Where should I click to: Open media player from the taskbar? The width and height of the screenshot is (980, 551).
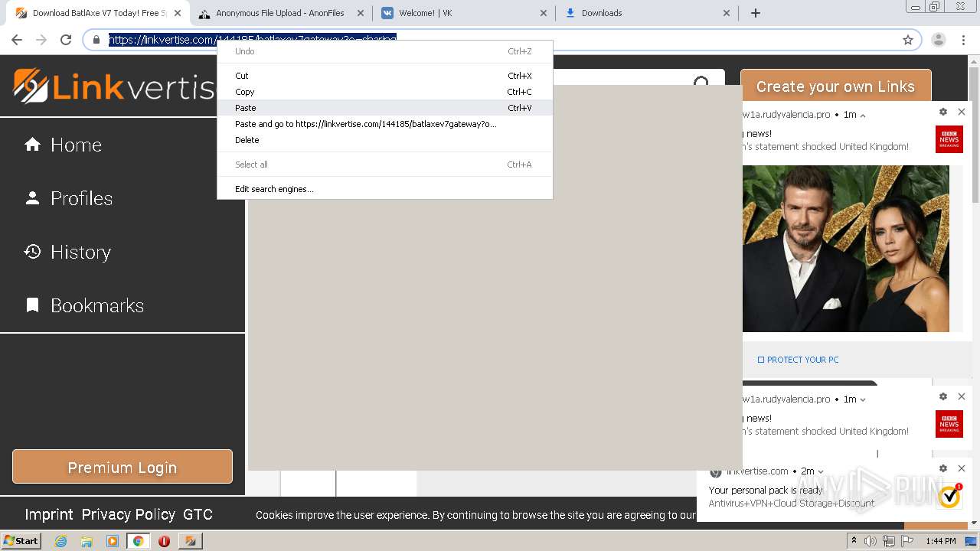[x=113, y=541]
